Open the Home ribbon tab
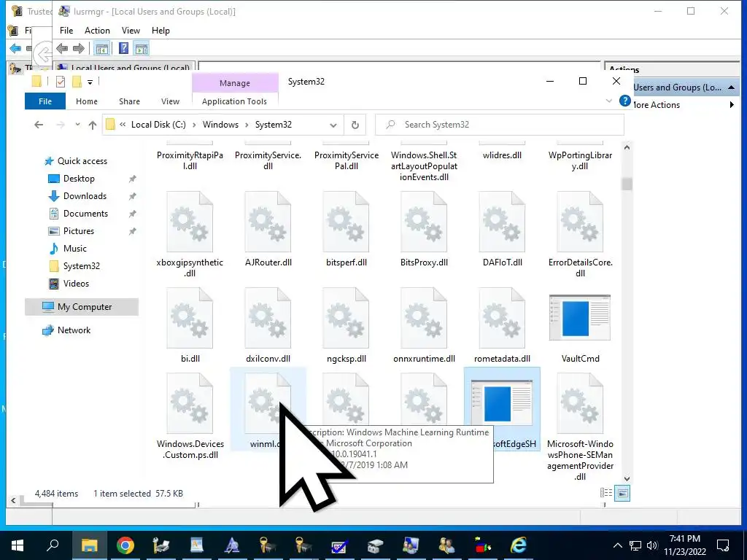The width and height of the screenshot is (747, 560). pyautogui.click(x=87, y=101)
